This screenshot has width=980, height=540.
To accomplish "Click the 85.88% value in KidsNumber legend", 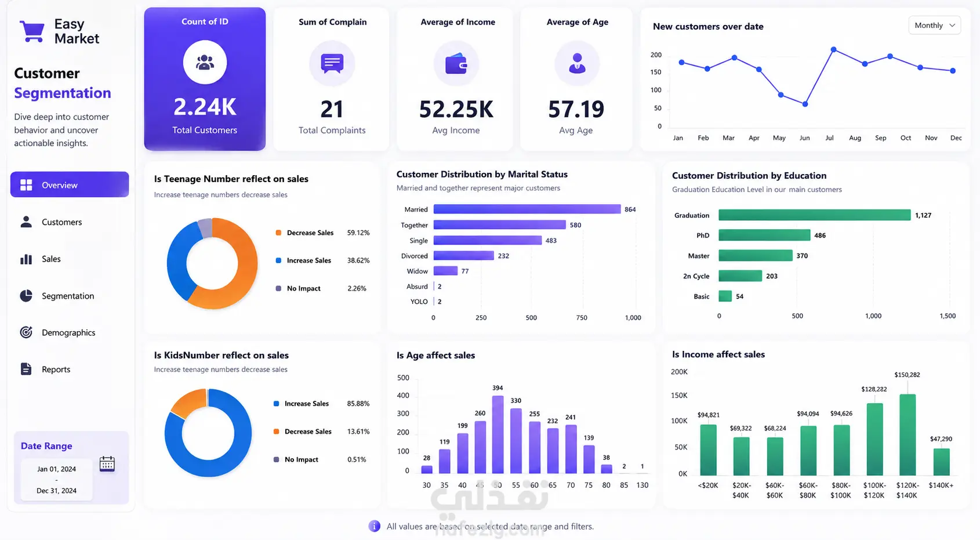I will [358, 404].
